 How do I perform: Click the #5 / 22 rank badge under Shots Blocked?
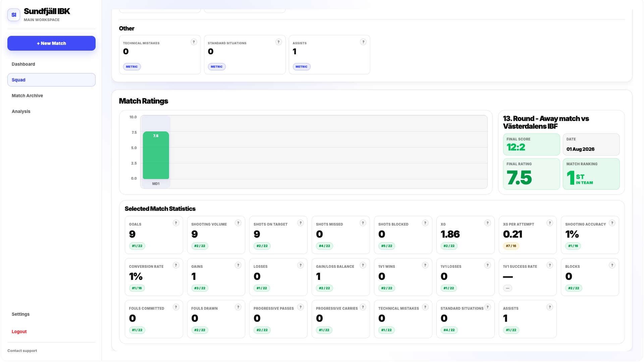387,246
